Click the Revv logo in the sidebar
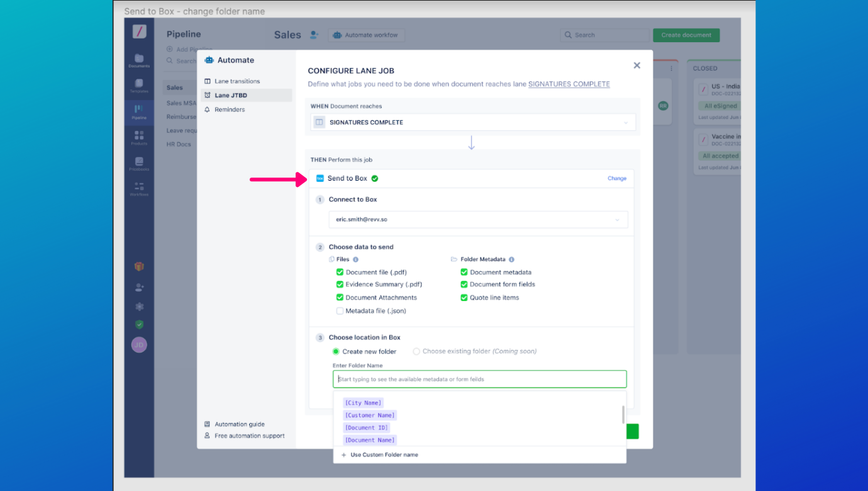This screenshot has width=868, height=491. pyautogui.click(x=139, y=31)
